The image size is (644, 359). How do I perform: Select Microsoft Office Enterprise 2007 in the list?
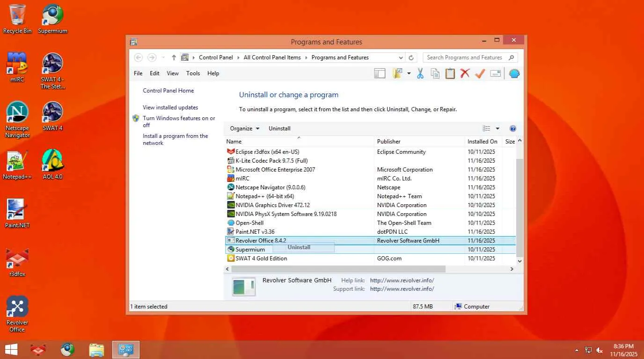coord(370,170)
